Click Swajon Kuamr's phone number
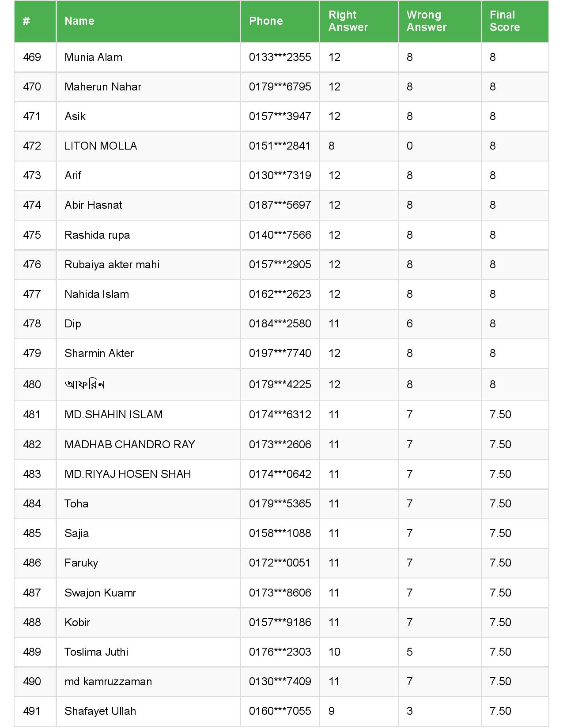563x728 pixels. 280,593
